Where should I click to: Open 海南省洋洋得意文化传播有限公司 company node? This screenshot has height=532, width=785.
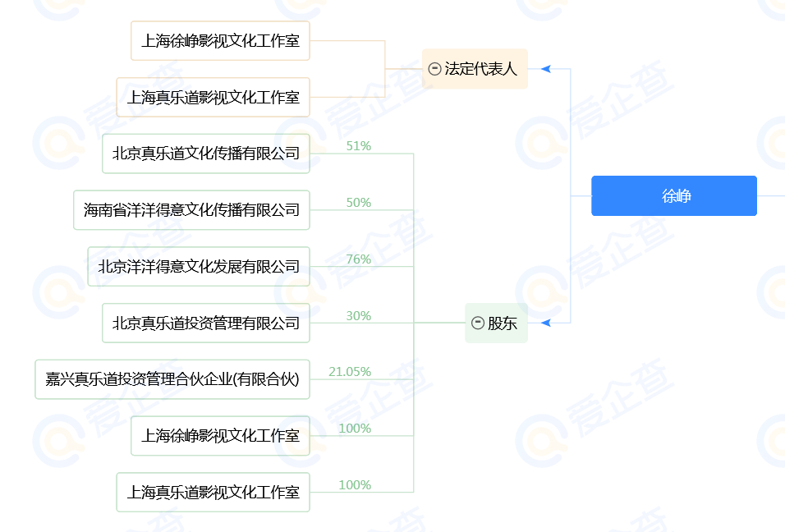coord(191,210)
